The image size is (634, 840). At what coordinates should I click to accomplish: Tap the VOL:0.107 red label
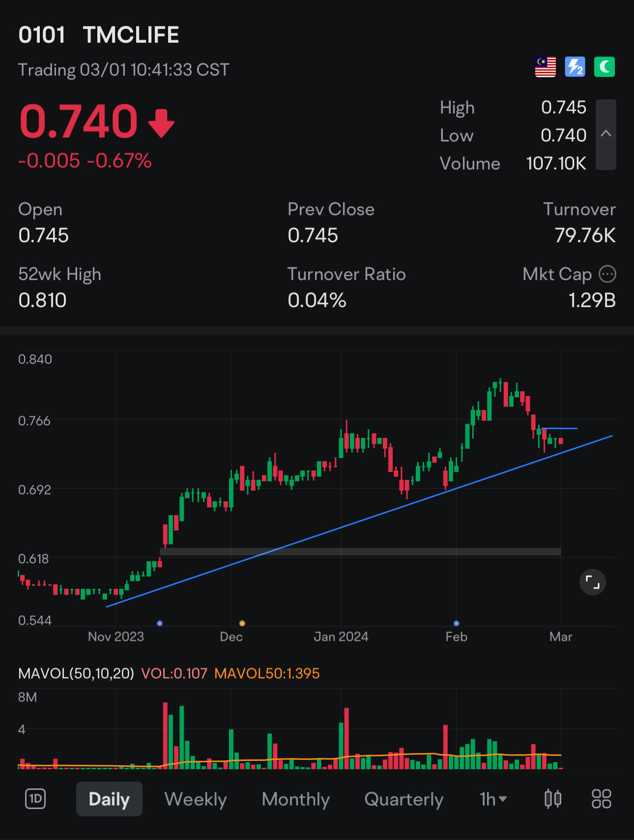(174, 673)
